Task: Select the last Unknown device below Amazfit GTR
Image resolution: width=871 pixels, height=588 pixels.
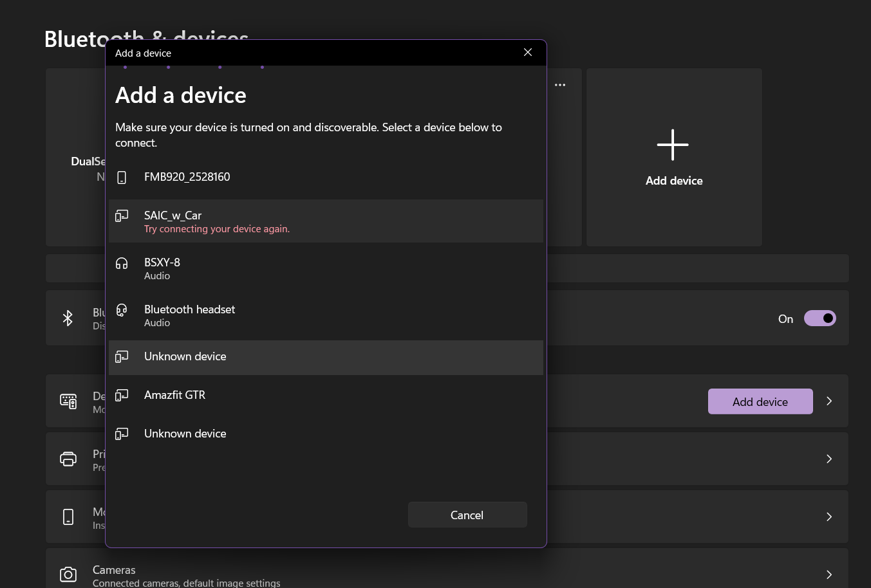Action: 326,434
